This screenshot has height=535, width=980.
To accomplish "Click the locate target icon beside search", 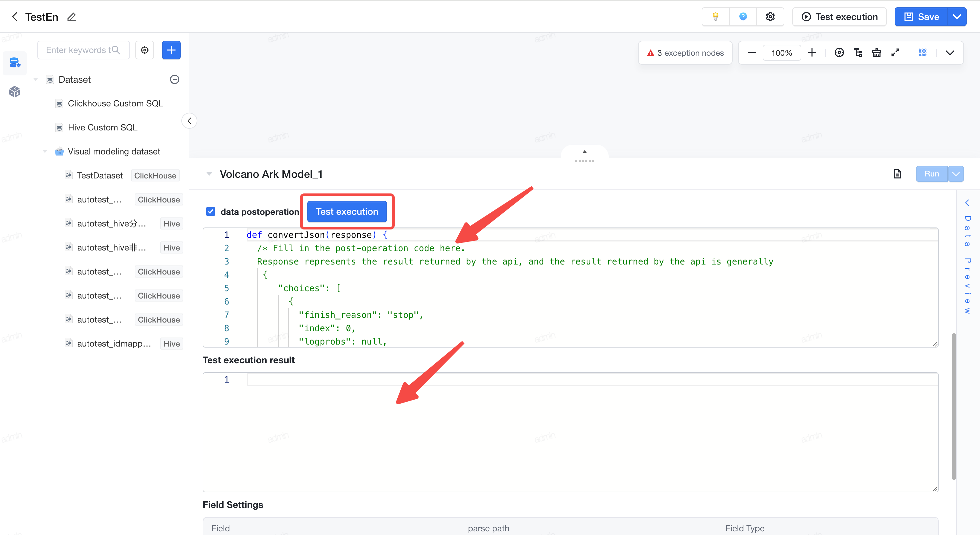I will 145,50.
